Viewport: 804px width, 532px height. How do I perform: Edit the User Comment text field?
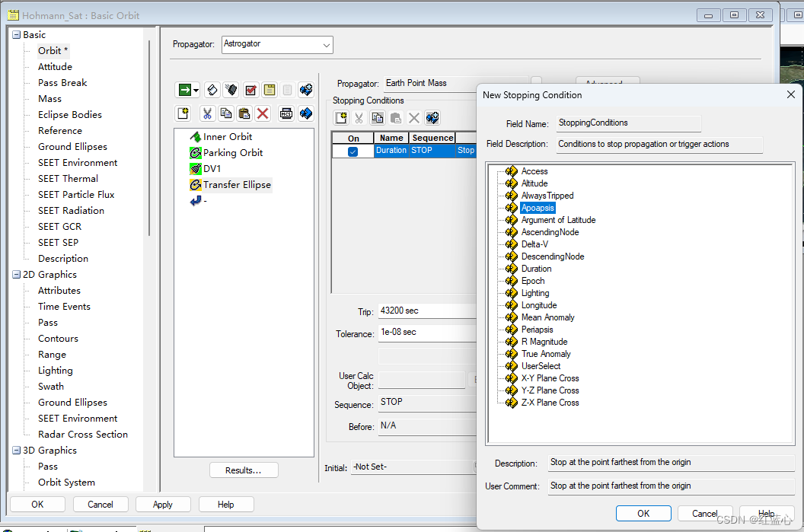coord(672,486)
